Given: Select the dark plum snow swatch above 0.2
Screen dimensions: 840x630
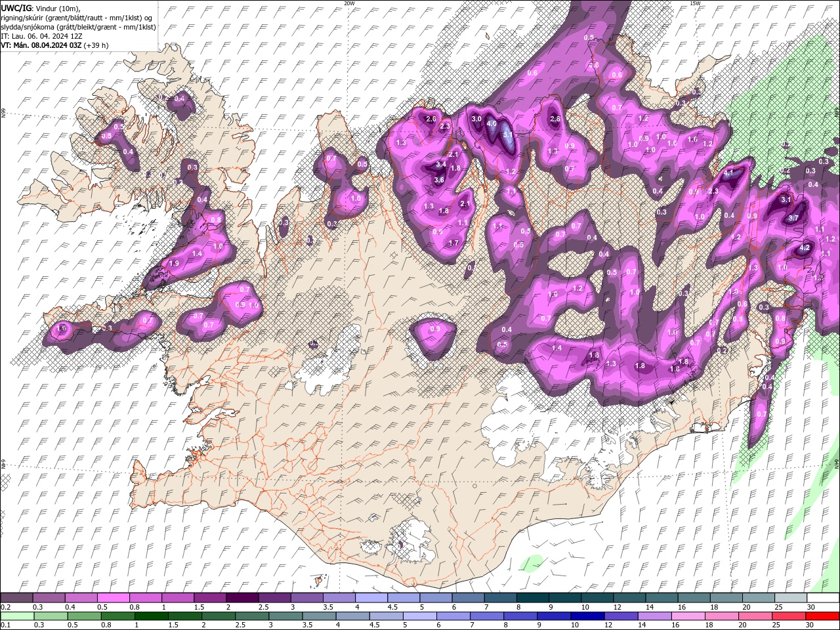Looking at the screenshot, I should coord(17,598).
